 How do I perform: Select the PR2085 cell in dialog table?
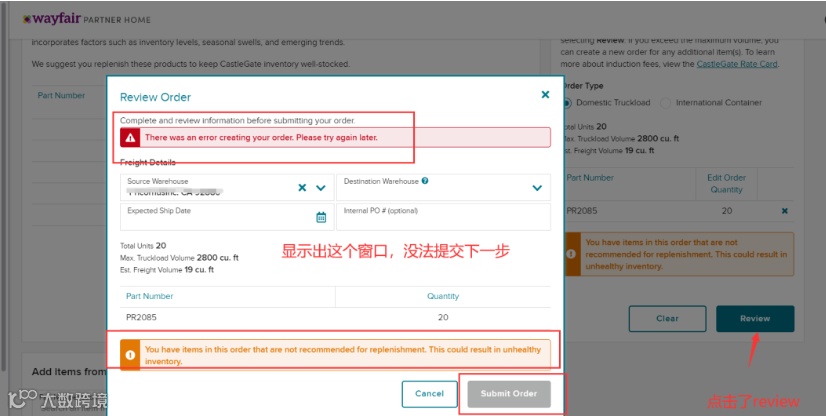click(141, 318)
